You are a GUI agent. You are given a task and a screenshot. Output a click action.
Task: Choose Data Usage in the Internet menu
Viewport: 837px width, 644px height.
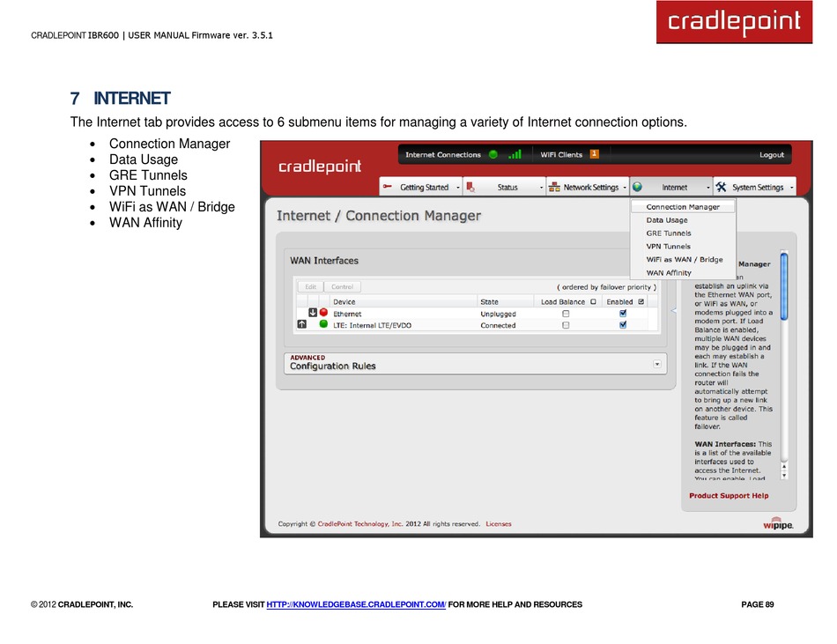click(x=683, y=220)
